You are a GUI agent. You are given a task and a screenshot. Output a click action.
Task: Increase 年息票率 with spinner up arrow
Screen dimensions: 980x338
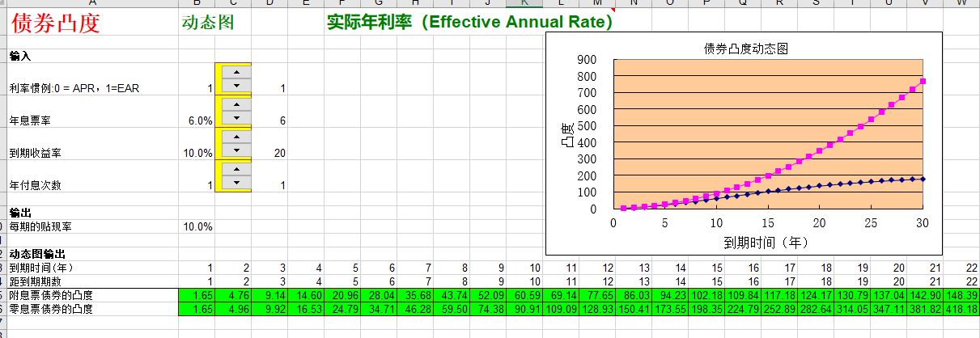[236, 104]
